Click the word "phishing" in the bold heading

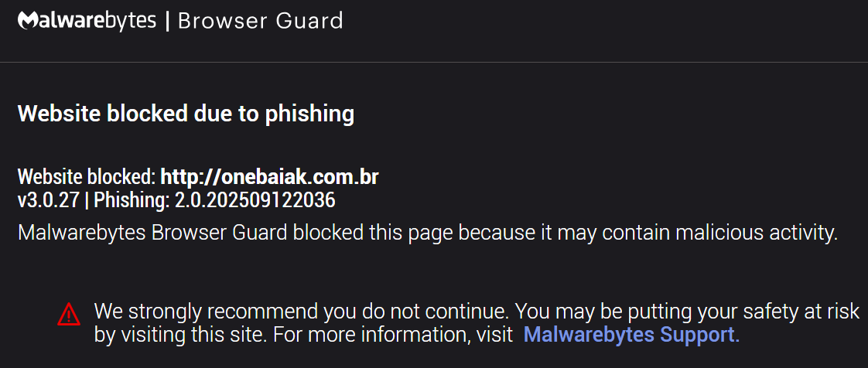[309, 114]
